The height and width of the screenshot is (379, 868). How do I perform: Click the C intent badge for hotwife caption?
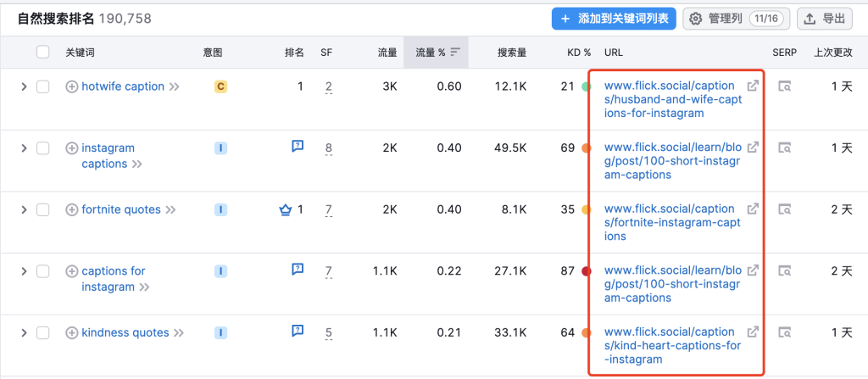221,86
